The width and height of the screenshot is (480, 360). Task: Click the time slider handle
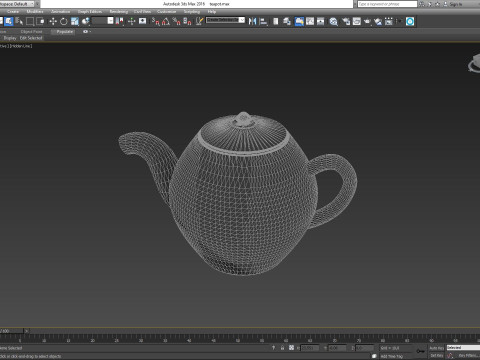12,331
